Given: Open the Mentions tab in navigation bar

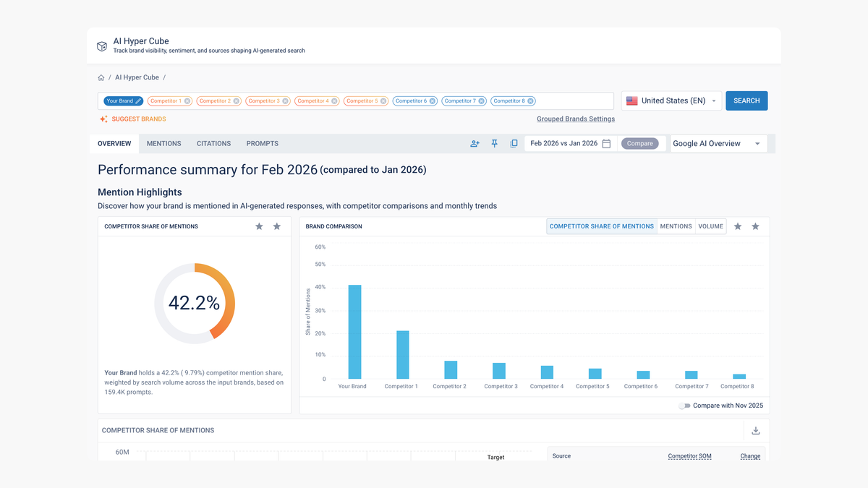Looking at the screenshot, I should point(164,144).
